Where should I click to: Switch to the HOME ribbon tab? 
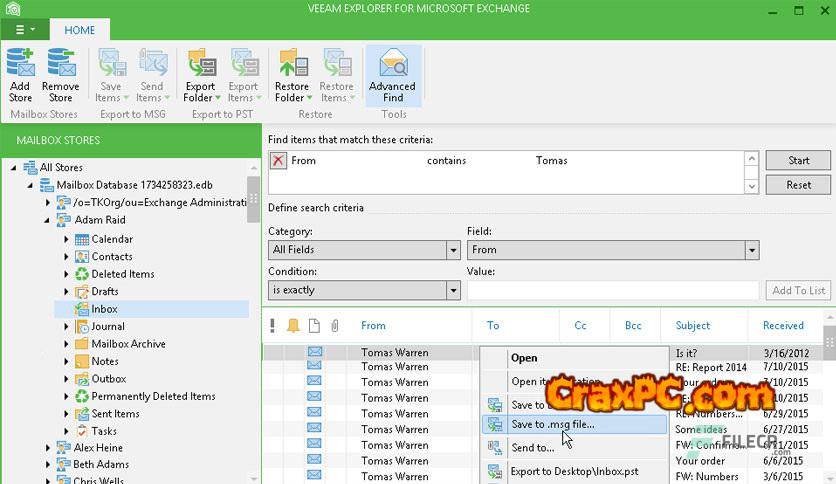(79, 30)
